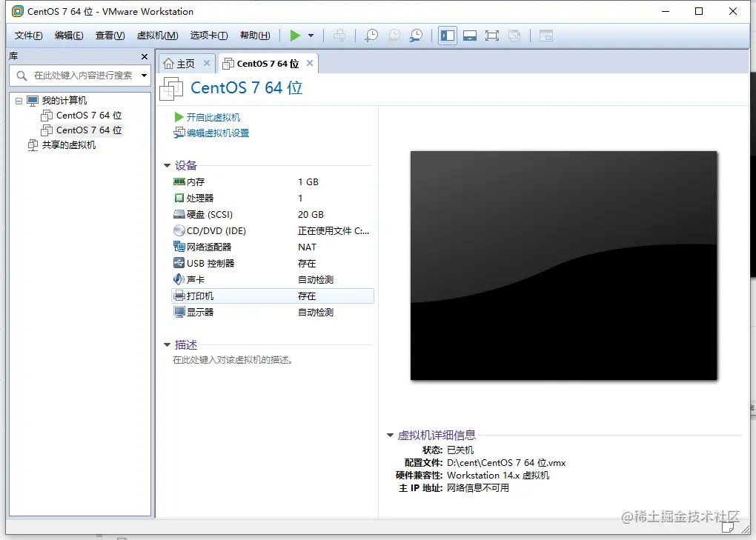This screenshot has height=540, width=756.
Task: Click 编辑虚拟机设置 link
Action: pyautogui.click(x=218, y=133)
